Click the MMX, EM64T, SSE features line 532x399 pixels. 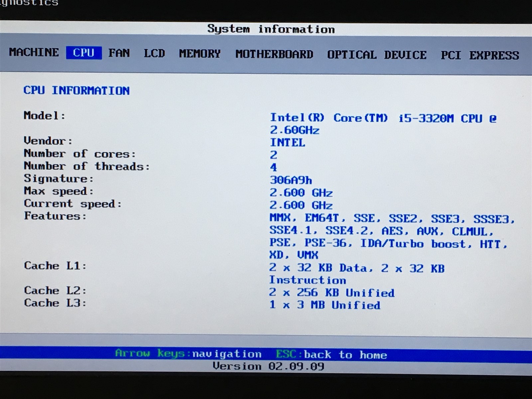point(392,218)
